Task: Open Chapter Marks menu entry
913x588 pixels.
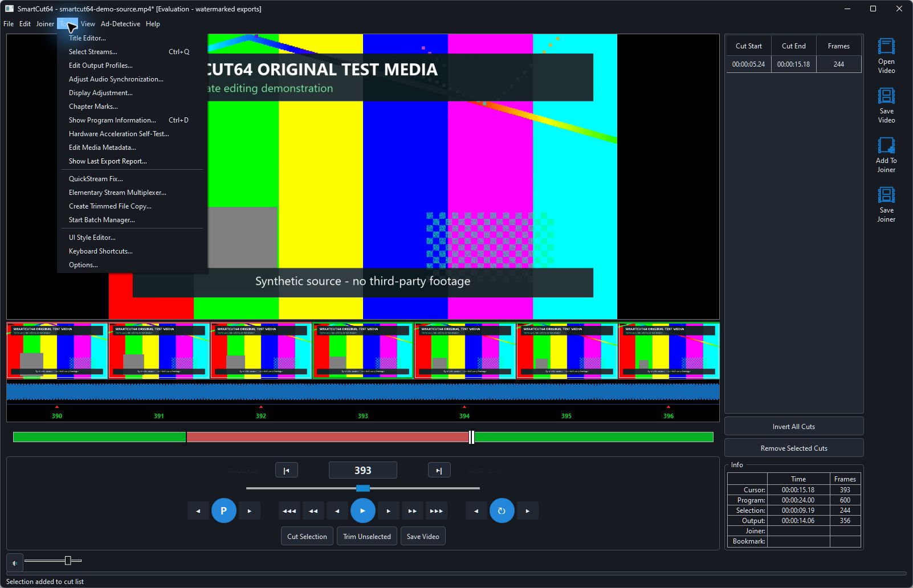Action: pyautogui.click(x=132, y=107)
